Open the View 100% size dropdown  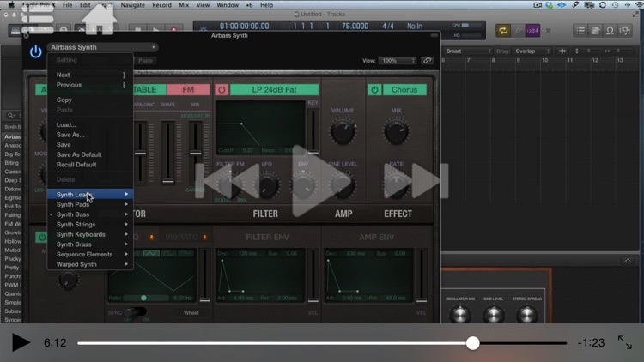(398, 60)
